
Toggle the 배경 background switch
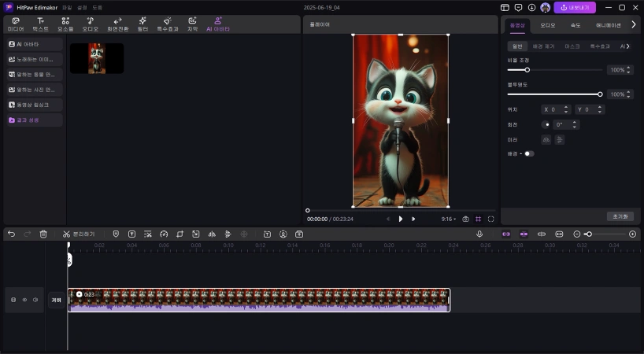click(x=529, y=154)
